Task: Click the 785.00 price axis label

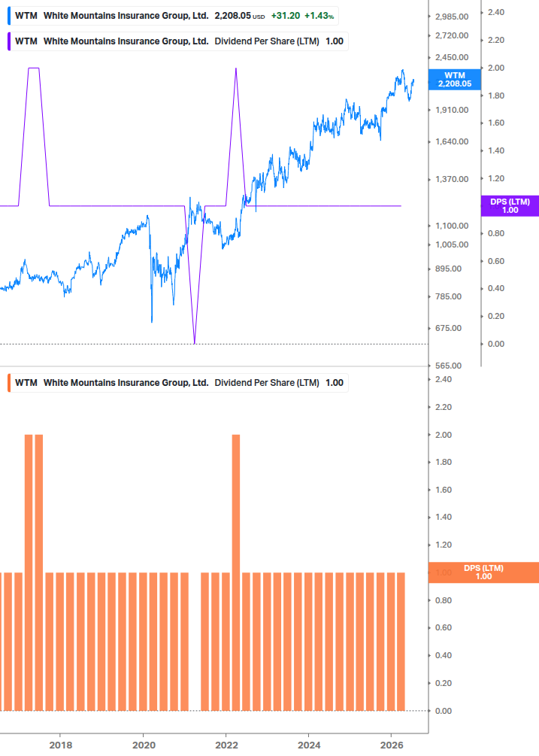Action: pyautogui.click(x=449, y=296)
